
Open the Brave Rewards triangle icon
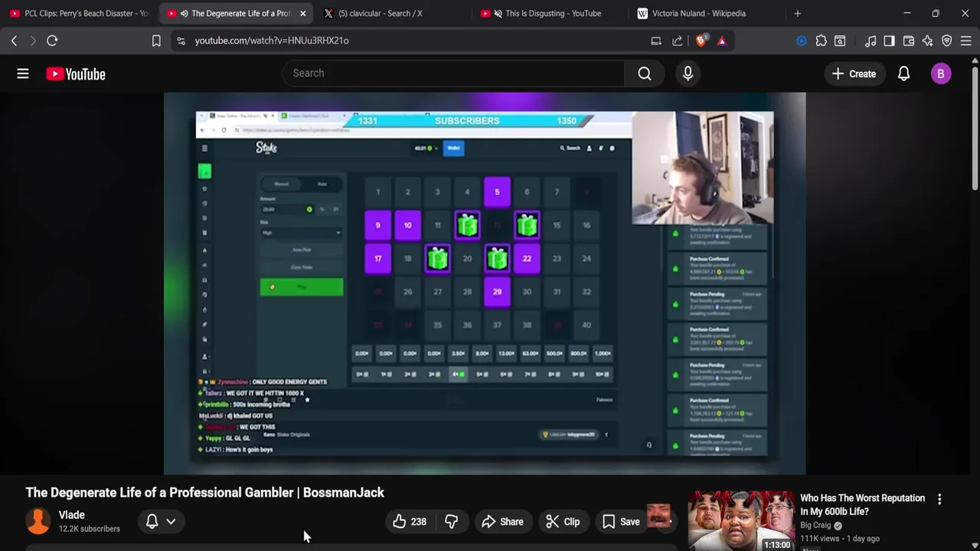tap(722, 41)
